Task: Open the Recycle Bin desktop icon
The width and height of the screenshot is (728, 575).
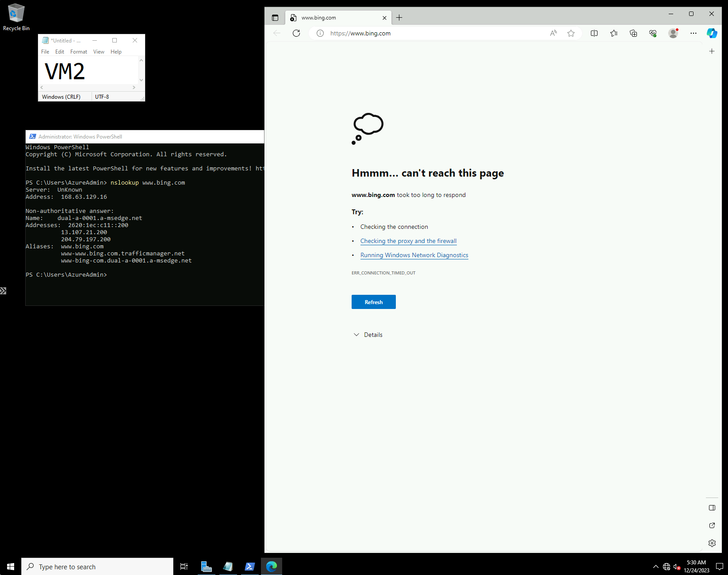Action: point(16,17)
